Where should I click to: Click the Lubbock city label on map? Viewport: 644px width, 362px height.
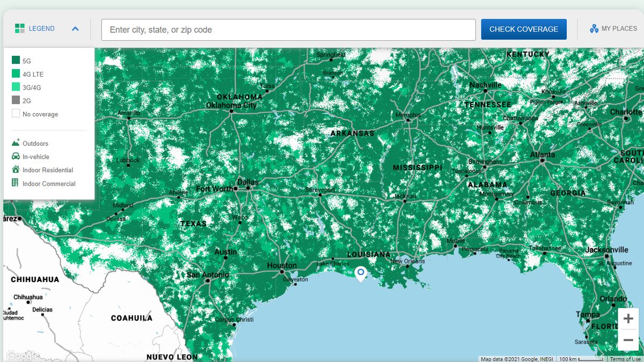128,160
